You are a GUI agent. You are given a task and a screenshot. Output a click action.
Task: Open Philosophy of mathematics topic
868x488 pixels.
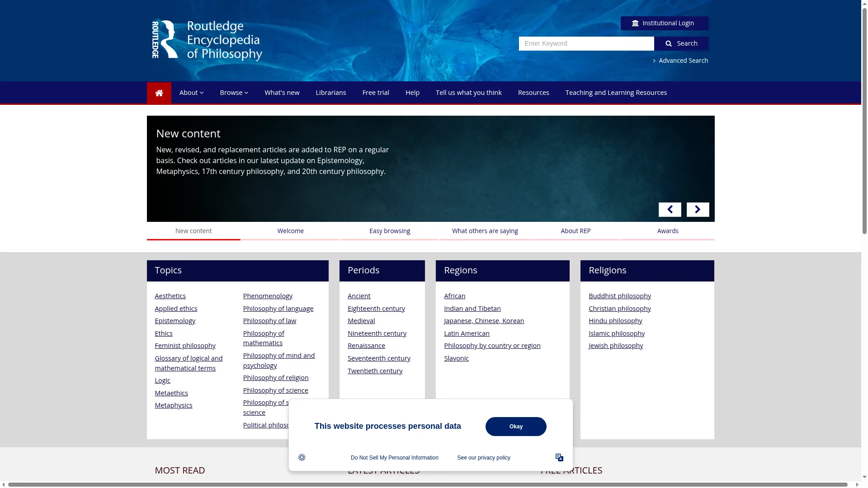point(264,338)
